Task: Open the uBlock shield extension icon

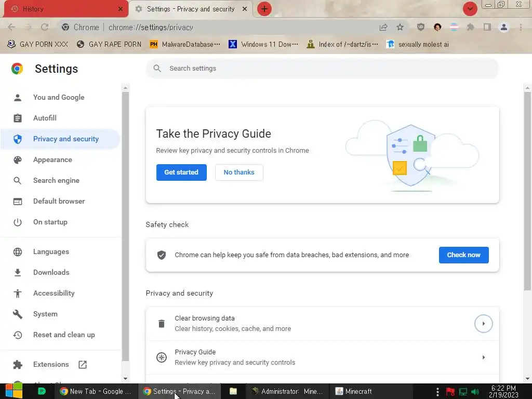Action: [x=421, y=27]
